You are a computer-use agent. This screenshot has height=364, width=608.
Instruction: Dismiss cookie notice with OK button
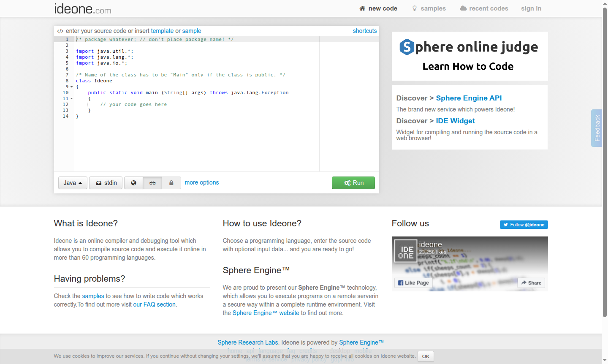[426, 356]
